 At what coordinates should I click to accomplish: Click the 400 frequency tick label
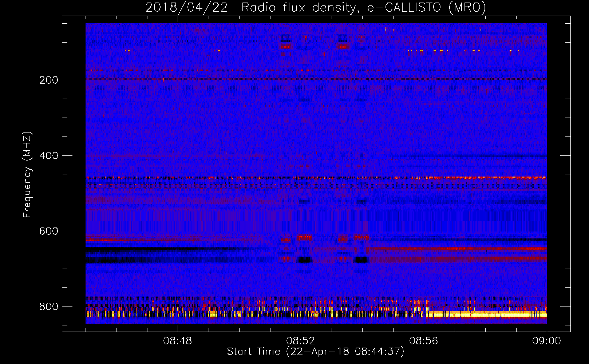(49, 156)
